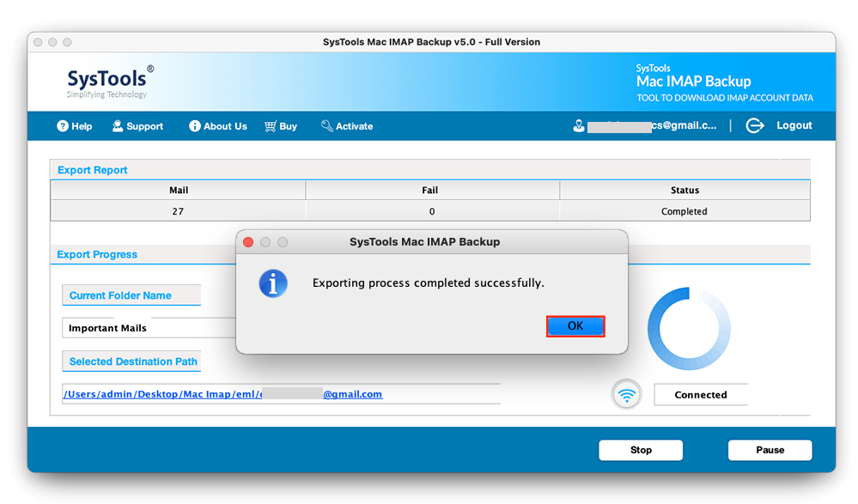Click the About Us info icon

pyautogui.click(x=195, y=126)
